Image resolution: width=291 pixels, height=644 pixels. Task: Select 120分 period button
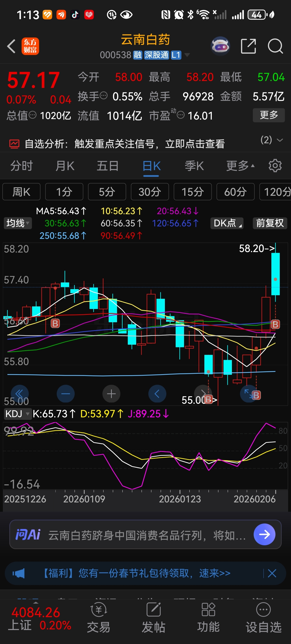(275, 192)
